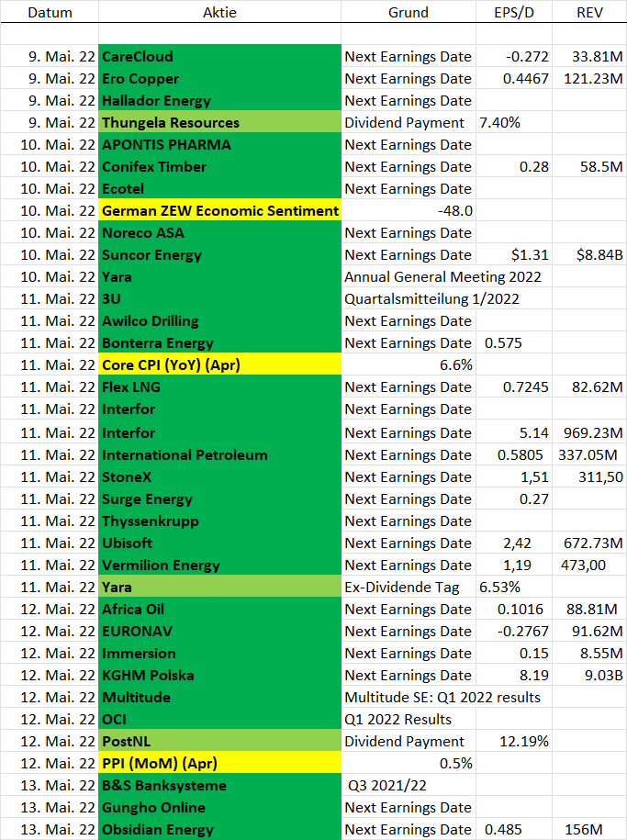Click the Ubisoft cell
The width and height of the screenshot is (627, 840).
pos(219,543)
